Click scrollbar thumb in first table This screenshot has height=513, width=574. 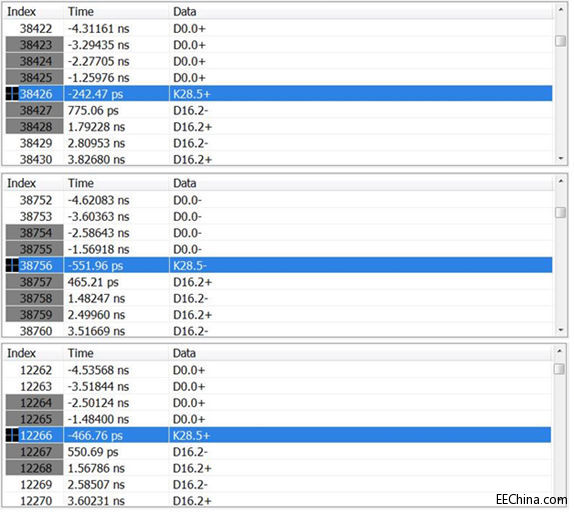tap(560, 41)
